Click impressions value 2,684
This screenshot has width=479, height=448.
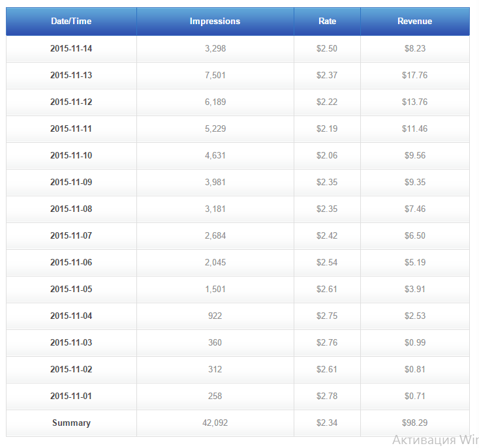[x=215, y=236]
